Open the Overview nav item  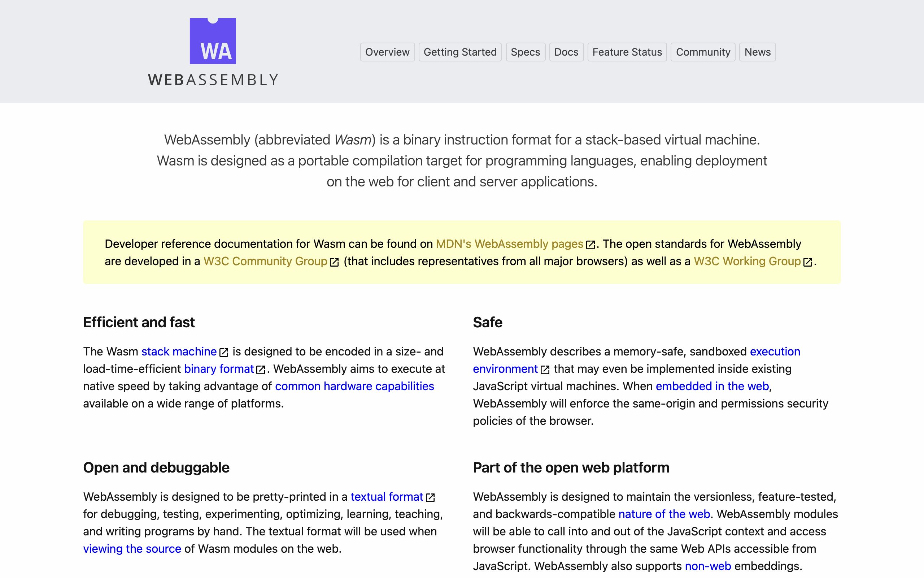click(387, 52)
